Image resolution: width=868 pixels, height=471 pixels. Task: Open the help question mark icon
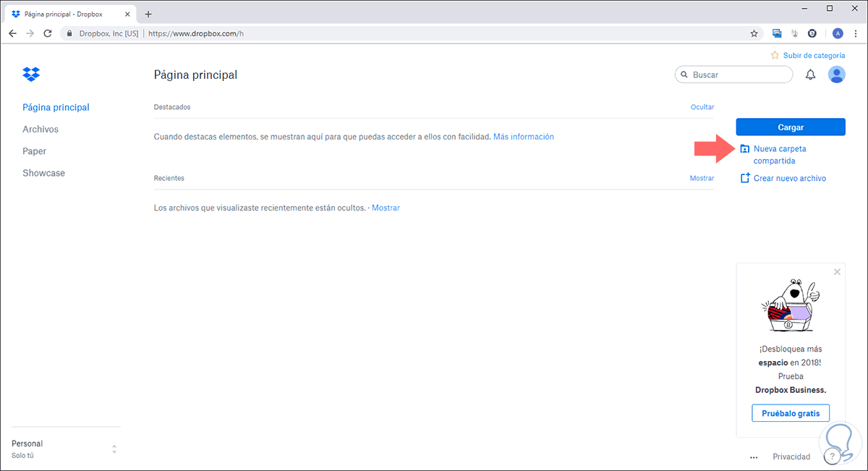(x=832, y=457)
